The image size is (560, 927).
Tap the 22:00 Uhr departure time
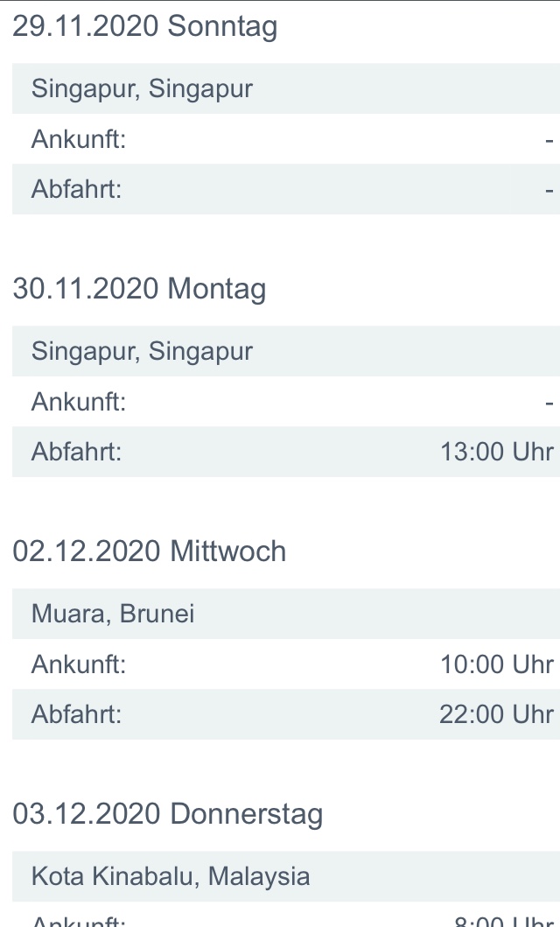497,714
